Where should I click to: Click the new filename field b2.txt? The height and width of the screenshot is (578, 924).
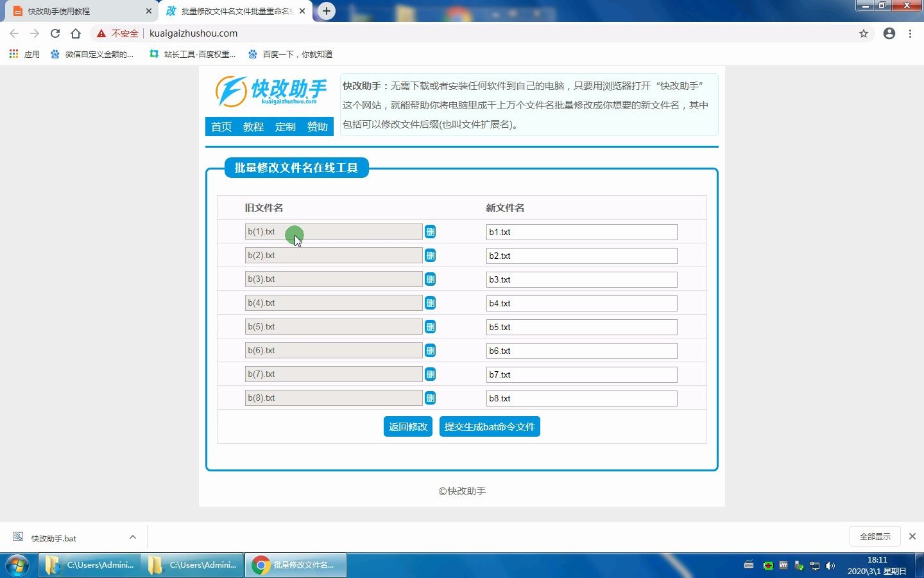(581, 256)
